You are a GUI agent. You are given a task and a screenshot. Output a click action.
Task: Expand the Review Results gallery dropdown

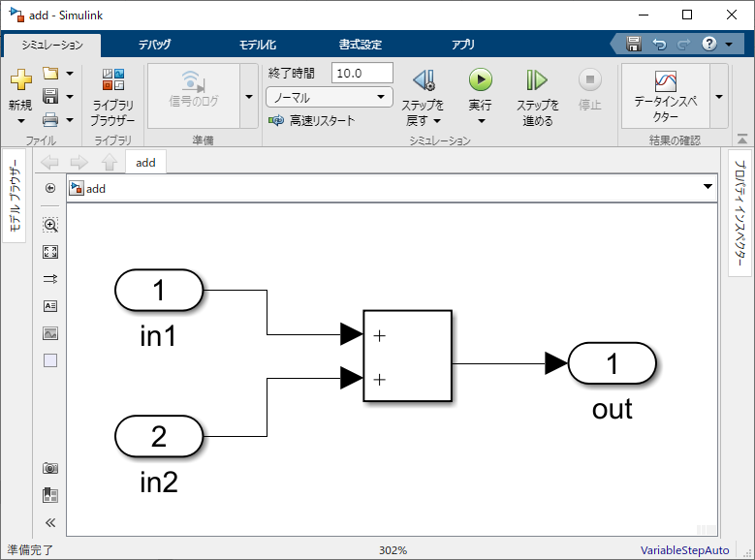coord(719,96)
